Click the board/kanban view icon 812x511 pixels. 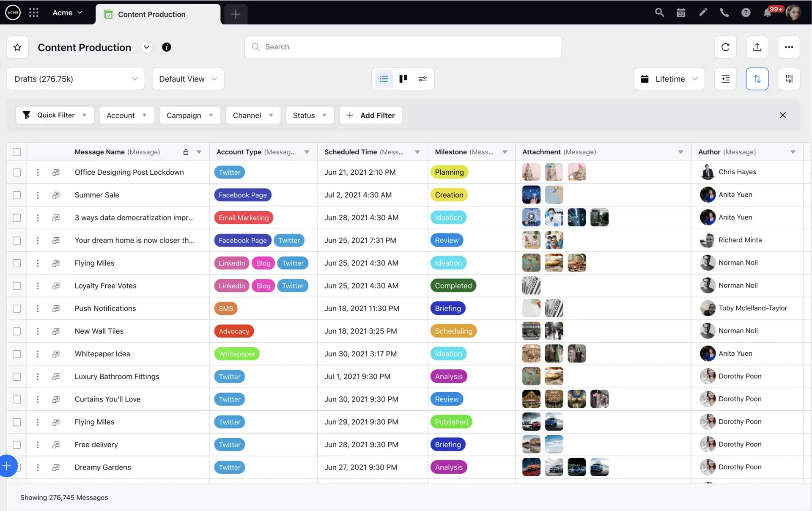click(x=403, y=78)
